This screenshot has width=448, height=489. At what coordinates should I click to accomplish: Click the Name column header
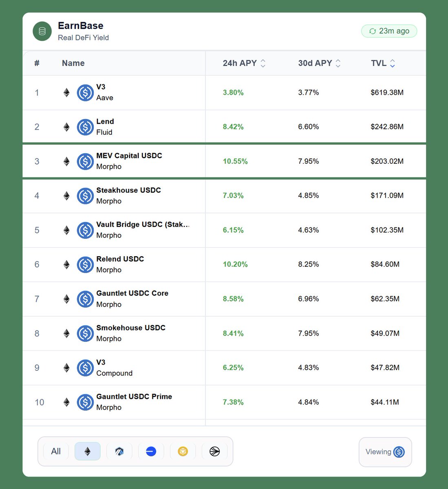click(x=73, y=63)
